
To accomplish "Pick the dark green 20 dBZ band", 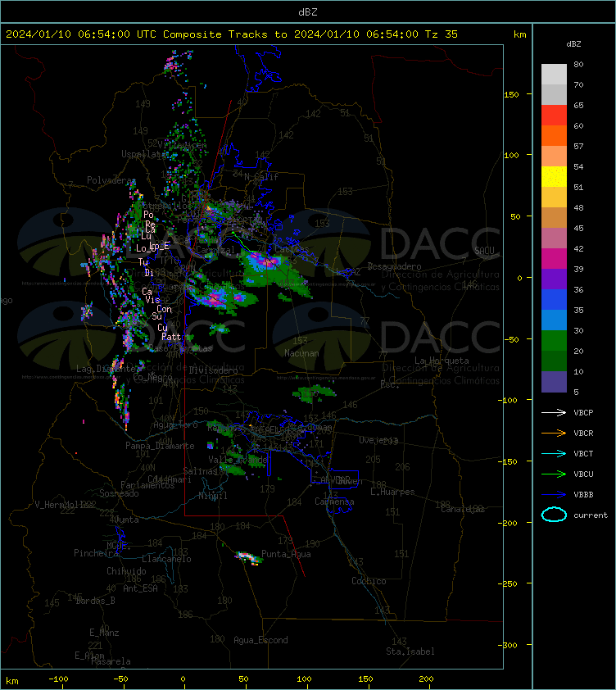I will 554,361.
